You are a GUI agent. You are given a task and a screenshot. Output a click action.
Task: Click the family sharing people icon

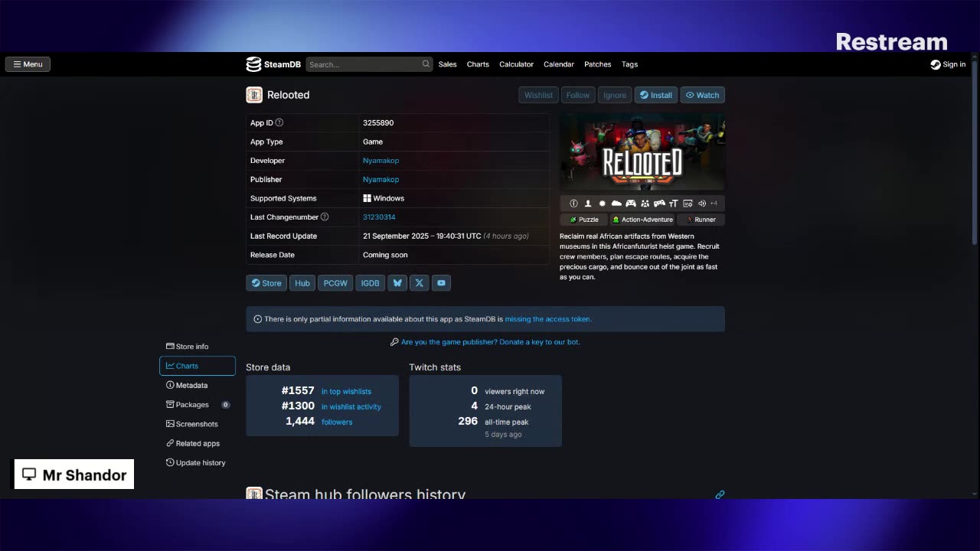(645, 204)
